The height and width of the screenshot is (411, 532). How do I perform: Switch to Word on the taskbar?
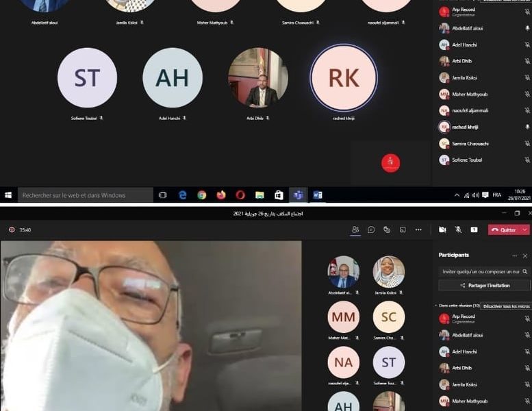pyautogui.click(x=318, y=195)
